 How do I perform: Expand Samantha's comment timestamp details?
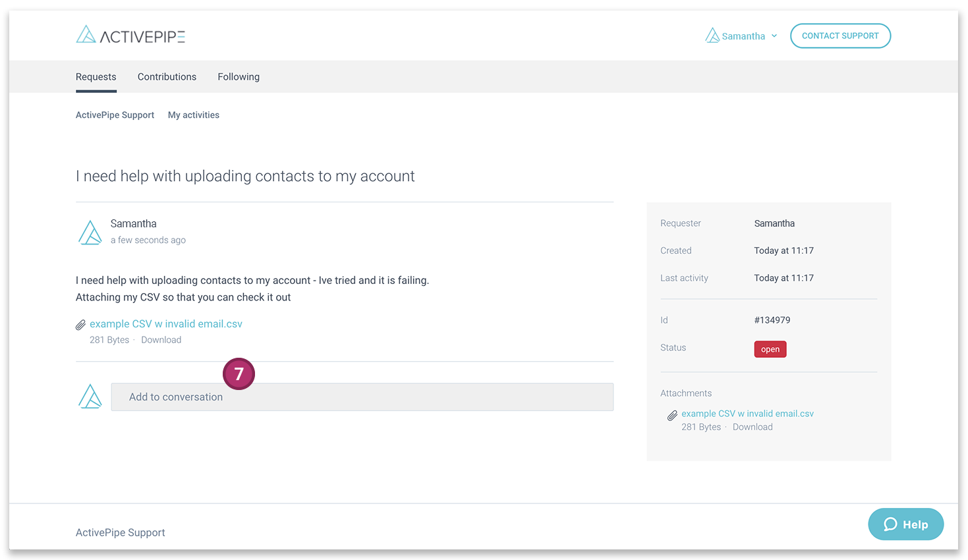click(x=148, y=240)
